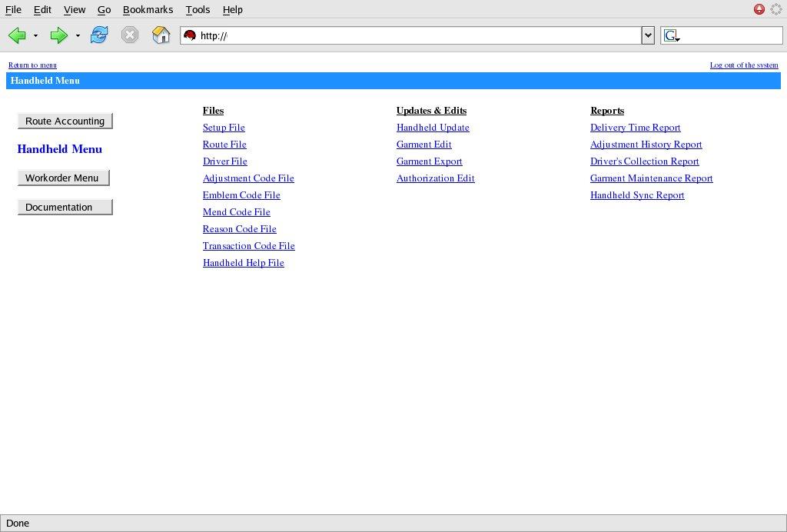Open the back history dropdown arrow

click(35, 35)
